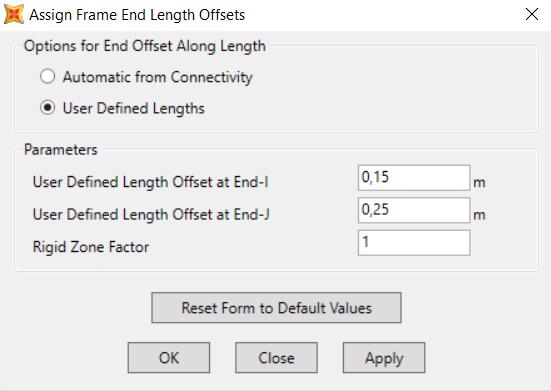Click the 'User Defined Length Offset at End-J' label
This screenshot has height=391, width=551.
click(151, 214)
